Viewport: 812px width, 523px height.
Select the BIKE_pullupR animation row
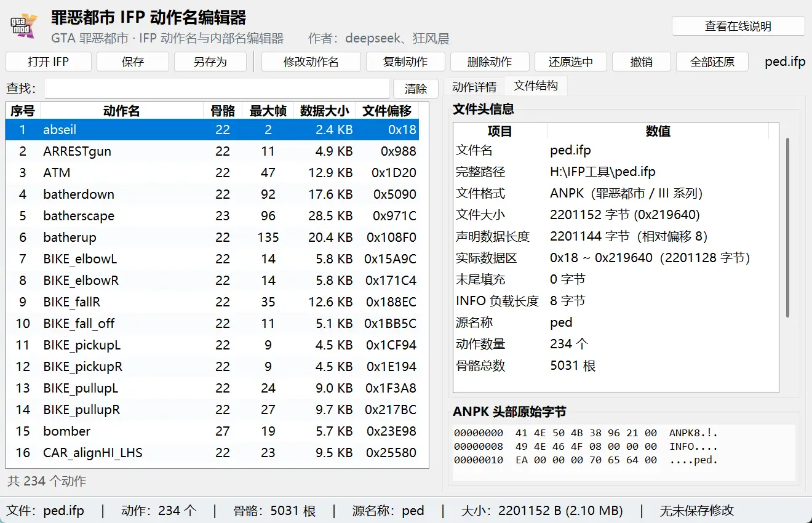[x=212, y=410]
